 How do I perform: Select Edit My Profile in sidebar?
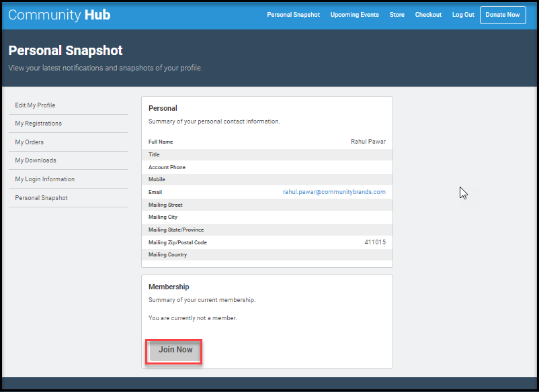[35, 105]
